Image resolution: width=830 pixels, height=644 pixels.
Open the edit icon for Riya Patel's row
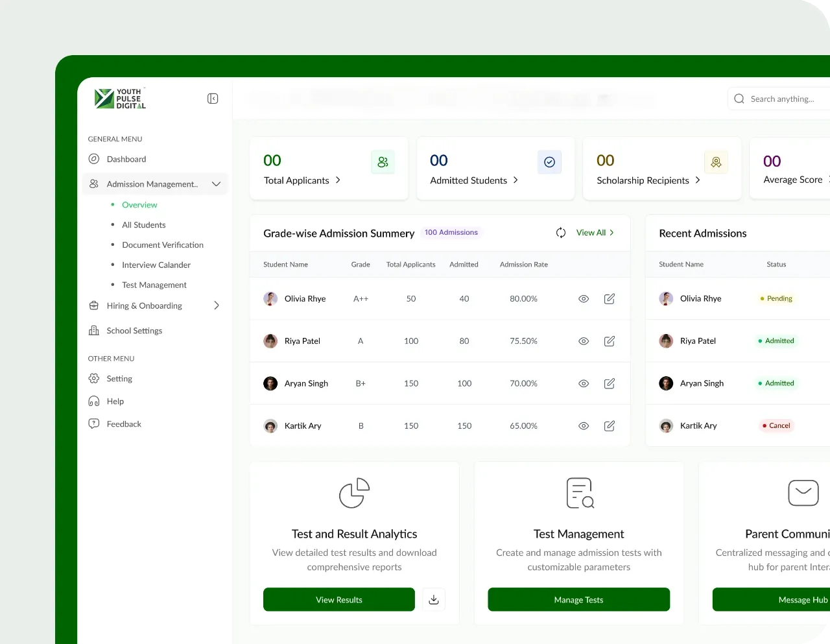(x=609, y=340)
